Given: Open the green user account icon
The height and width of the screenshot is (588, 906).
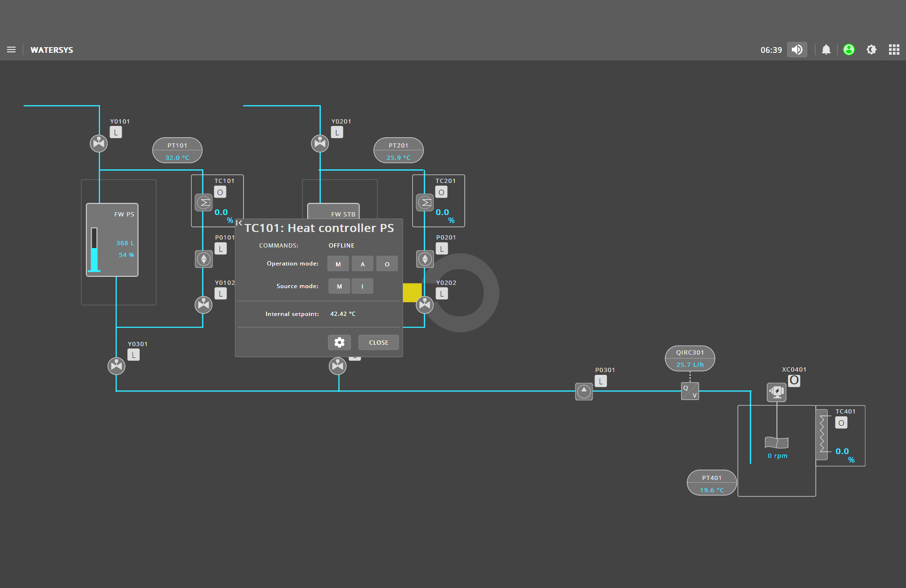Looking at the screenshot, I should tap(848, 50).
